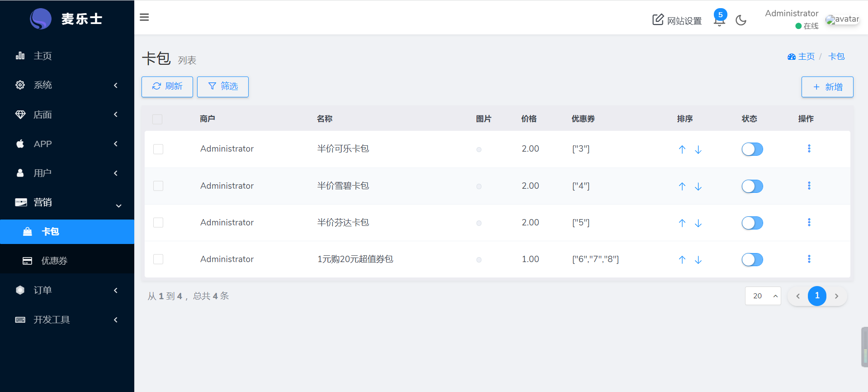The image size is (868, 392).
Task: Move 半价雪碧卡包 up with arrow
Action: (x=682, y=186)
